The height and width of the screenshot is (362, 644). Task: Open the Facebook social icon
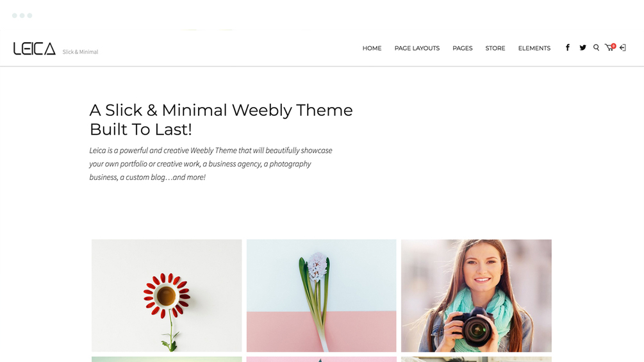point(568,47)
